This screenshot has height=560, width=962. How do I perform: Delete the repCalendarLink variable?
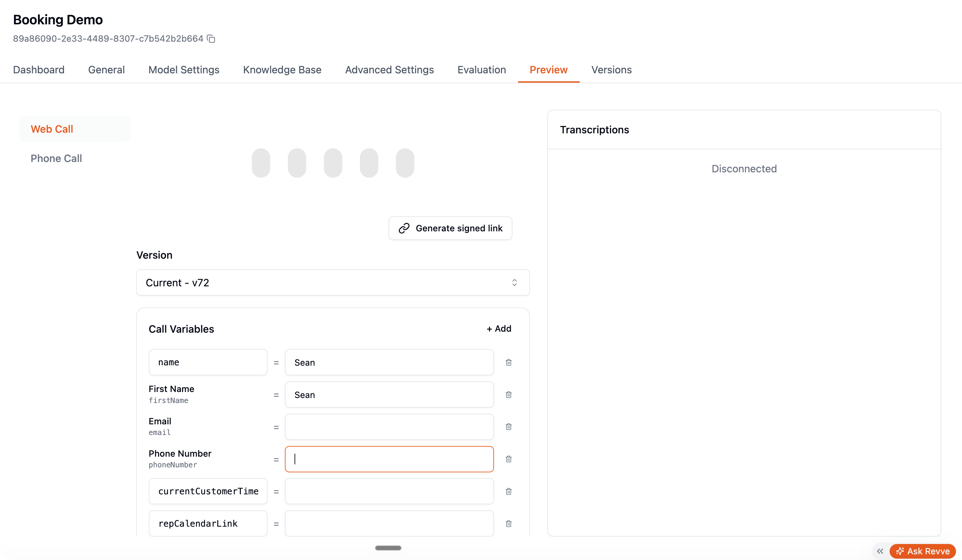(508, 523)
